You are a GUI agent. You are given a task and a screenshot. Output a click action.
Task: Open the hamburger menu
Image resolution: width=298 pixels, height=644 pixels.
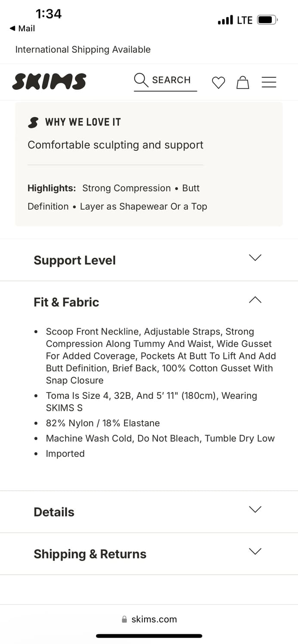click(x=269, y=82)
